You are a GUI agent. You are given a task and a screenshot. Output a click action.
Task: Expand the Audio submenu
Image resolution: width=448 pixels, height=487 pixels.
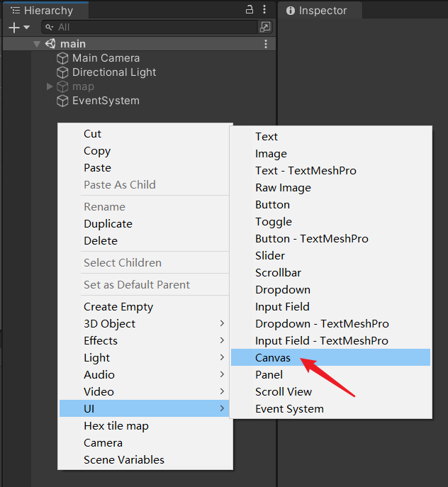pos(145,374)
